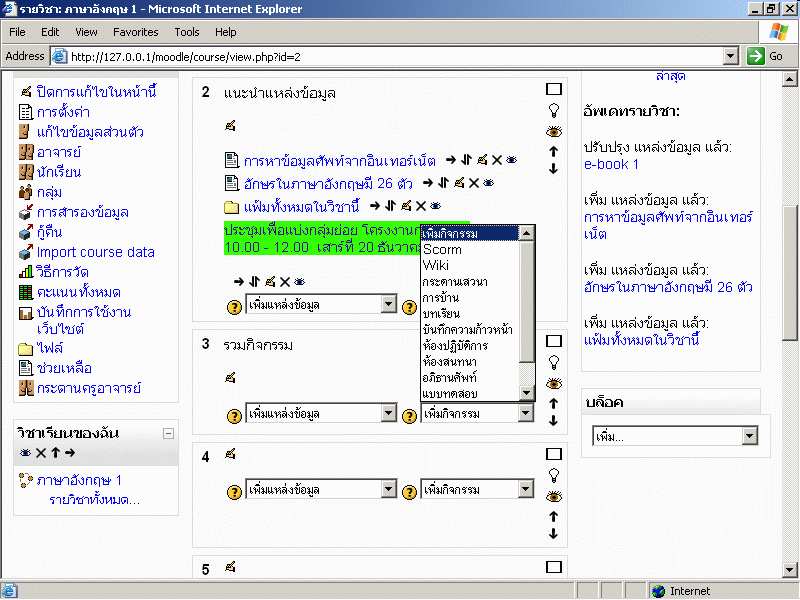Click the 'e-book 1' link
The image size is (800, 600).
(x=611, y=164)
